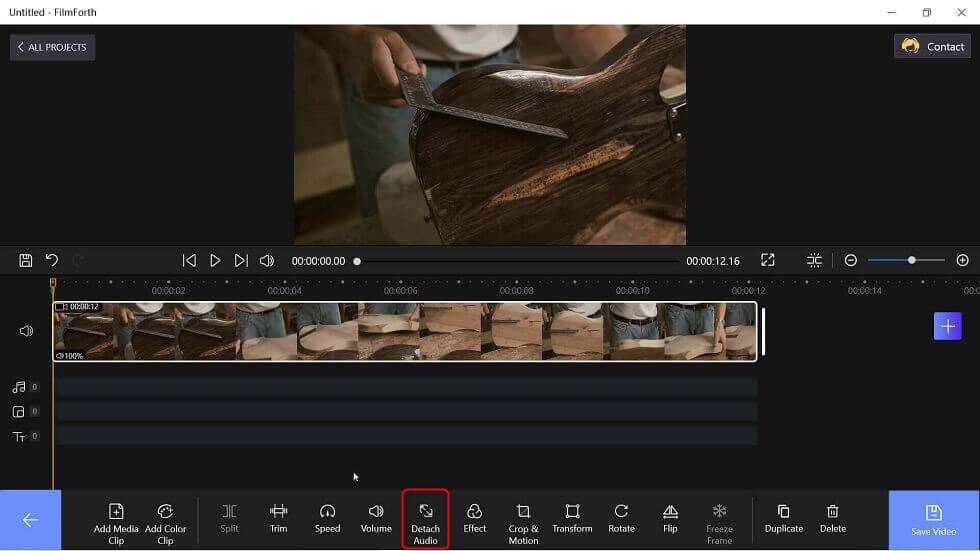
Task: Click the current time 00:00:00.00 text
Action: click(x=318, y=261)
